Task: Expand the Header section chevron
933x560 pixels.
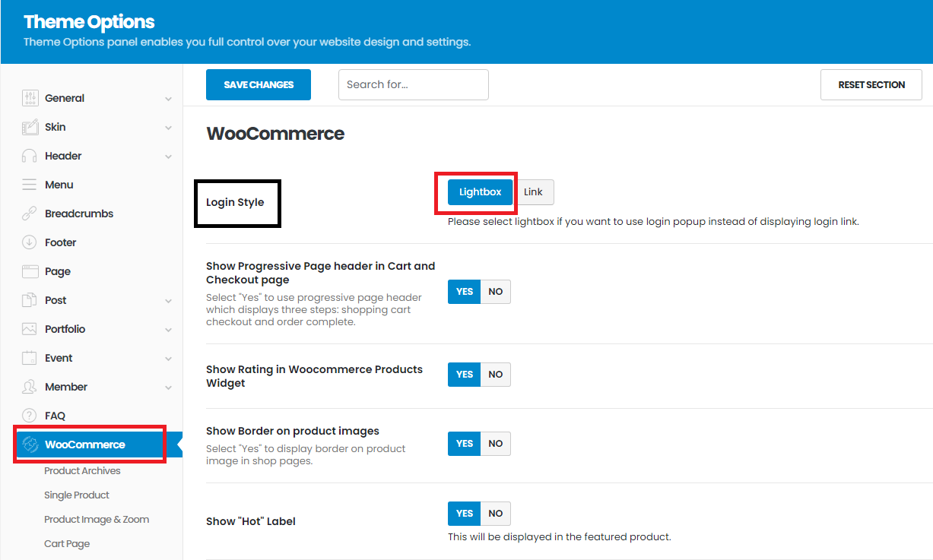Action: coord(168,157)
